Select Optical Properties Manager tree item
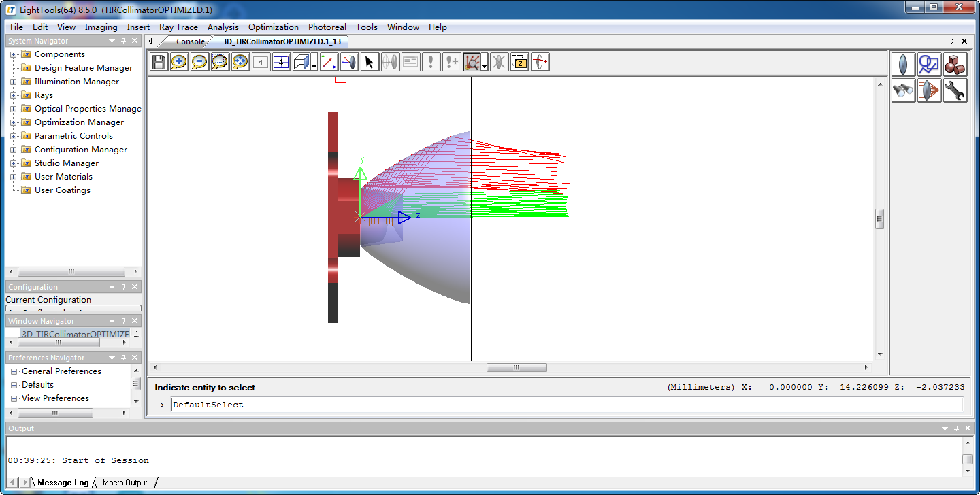The width and height of the screenshot is (980, 495). (88, 109)
